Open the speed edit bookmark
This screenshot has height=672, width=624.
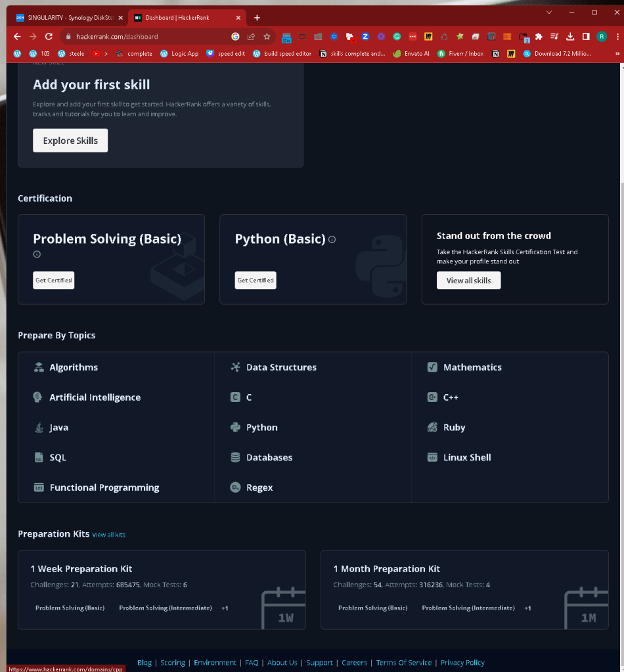pyautogui.click(x=225, y=54)
